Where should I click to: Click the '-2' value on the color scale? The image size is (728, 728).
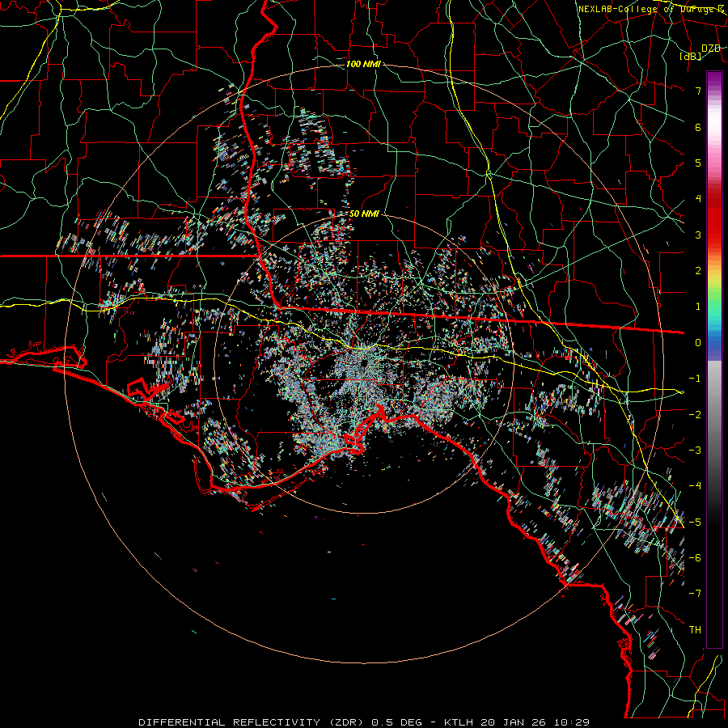pos(695,415)
